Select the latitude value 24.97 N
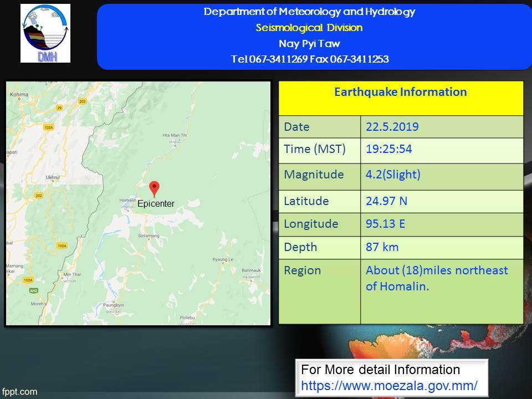532x399 pixels. pos(386,201)
